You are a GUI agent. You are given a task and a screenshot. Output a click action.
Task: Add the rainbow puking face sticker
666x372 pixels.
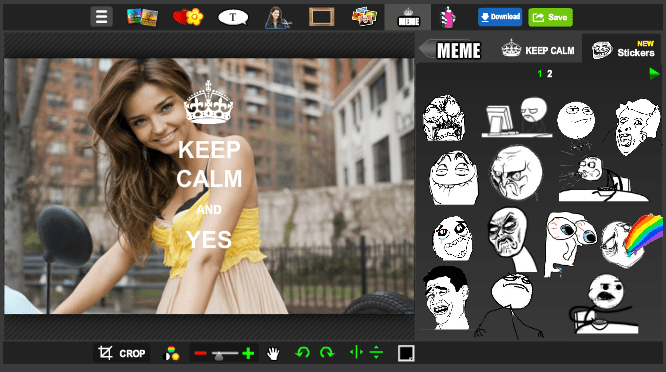tap(632, 241)
